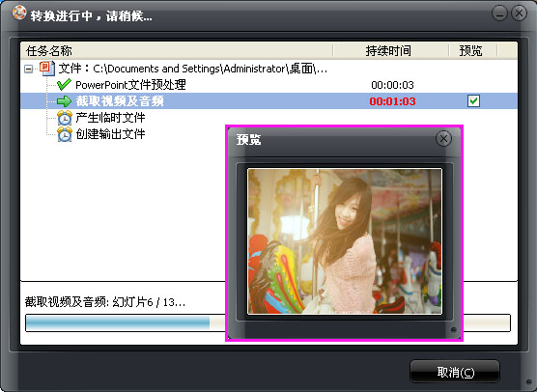Click alarm clock icon beside 创建输出文件
The image size is (537, 392).
[65, 134]
